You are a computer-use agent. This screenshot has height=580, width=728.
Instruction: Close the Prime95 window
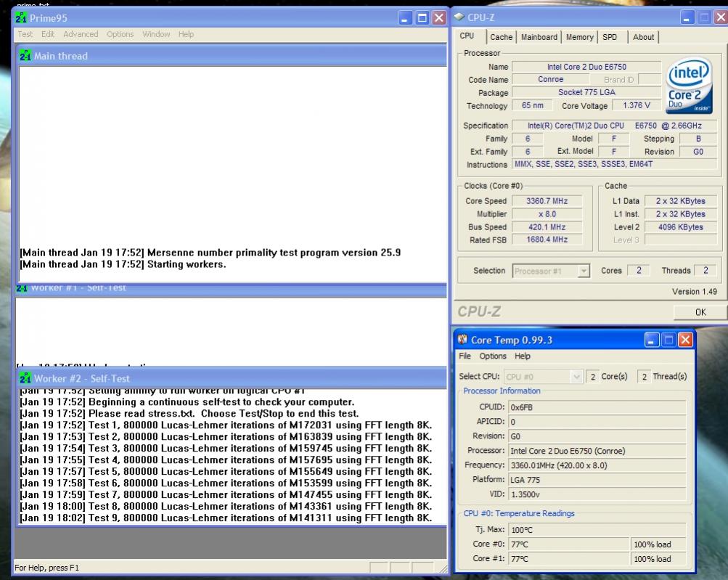(438, 18)
